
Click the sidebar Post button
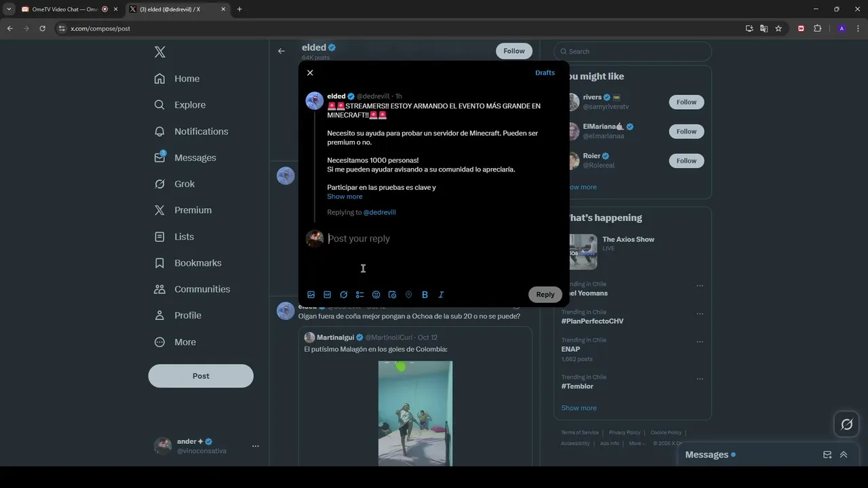(x=201, y=376)
